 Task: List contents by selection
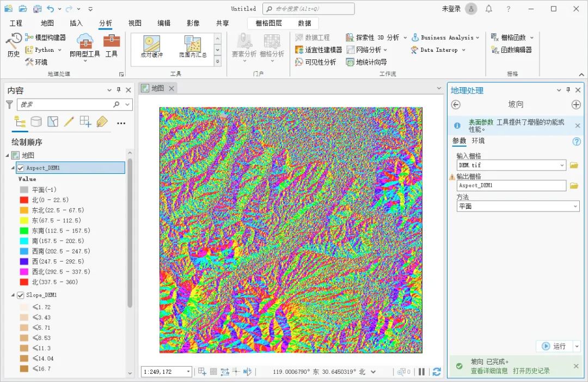[x=52, y=122]
